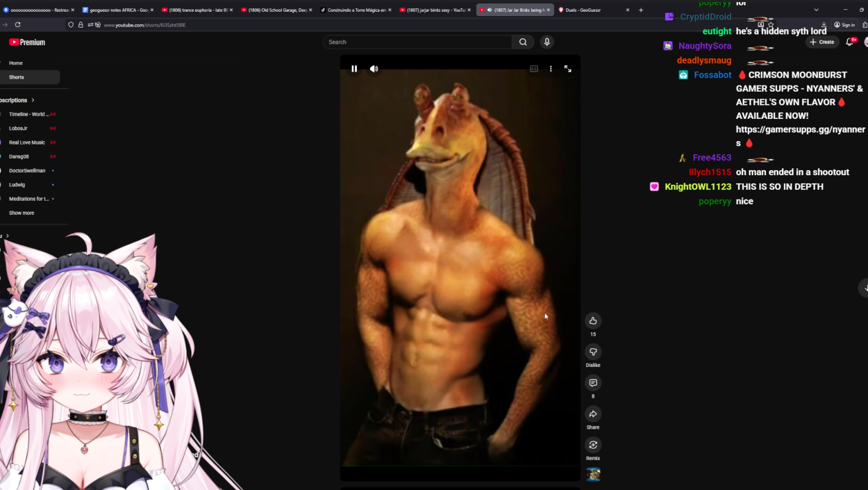
Task: Click the magnifying glass search button
Action: coord(523,42)
